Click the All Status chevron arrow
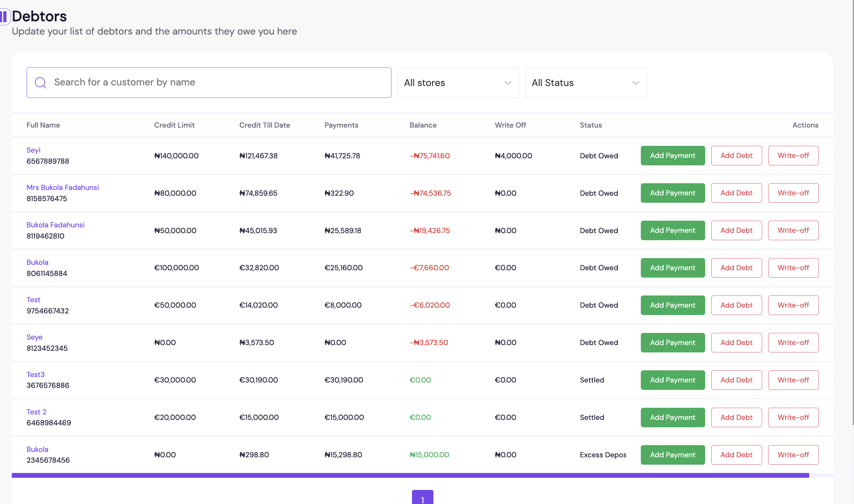Screen dimensions: 854x504 [635, 83]
